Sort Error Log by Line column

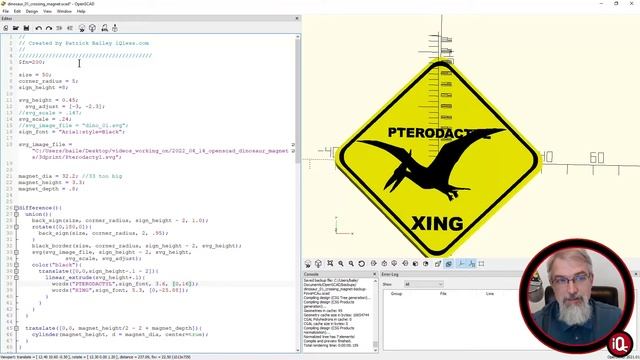tap(490, 293)
